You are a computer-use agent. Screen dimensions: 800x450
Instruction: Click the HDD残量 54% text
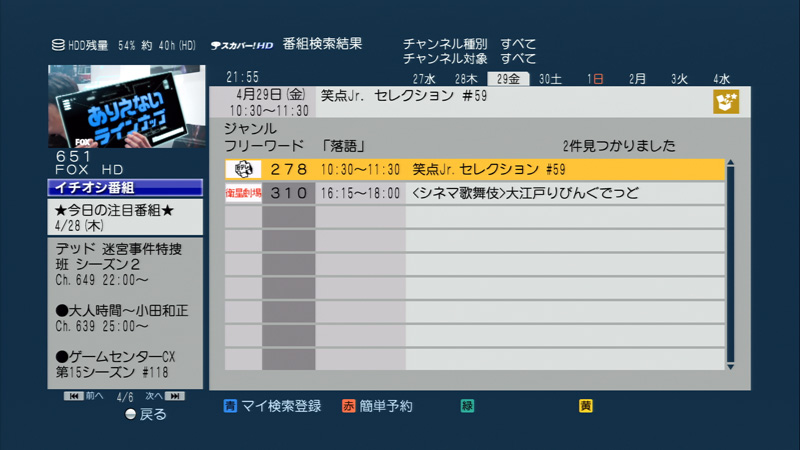pos(101,45)
